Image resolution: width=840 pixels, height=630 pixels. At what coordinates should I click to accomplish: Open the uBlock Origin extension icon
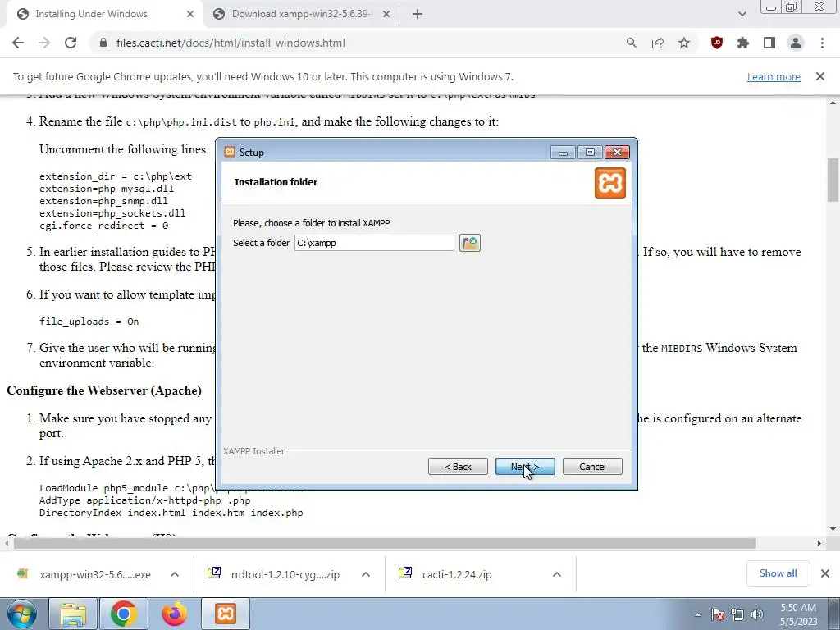click(x=717, y=43)
